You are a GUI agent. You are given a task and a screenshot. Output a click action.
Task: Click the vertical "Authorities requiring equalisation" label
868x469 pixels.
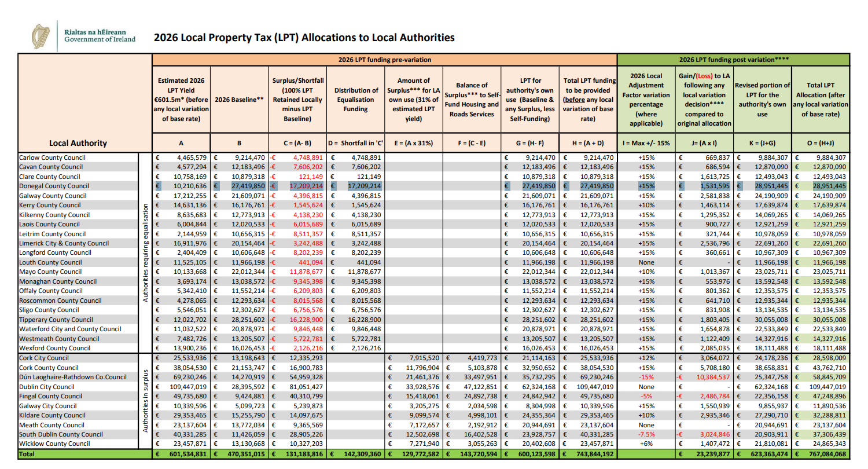tap(146, 253)
